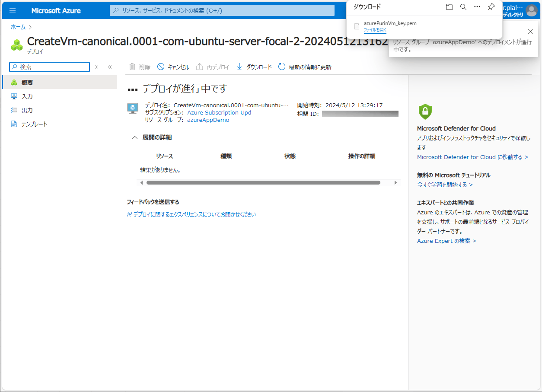Image resolution: width=542 pixels, height=392 pixels.
Task: Open the downloads folder icon
Action: pyautogui.click(x=450, y=7)
